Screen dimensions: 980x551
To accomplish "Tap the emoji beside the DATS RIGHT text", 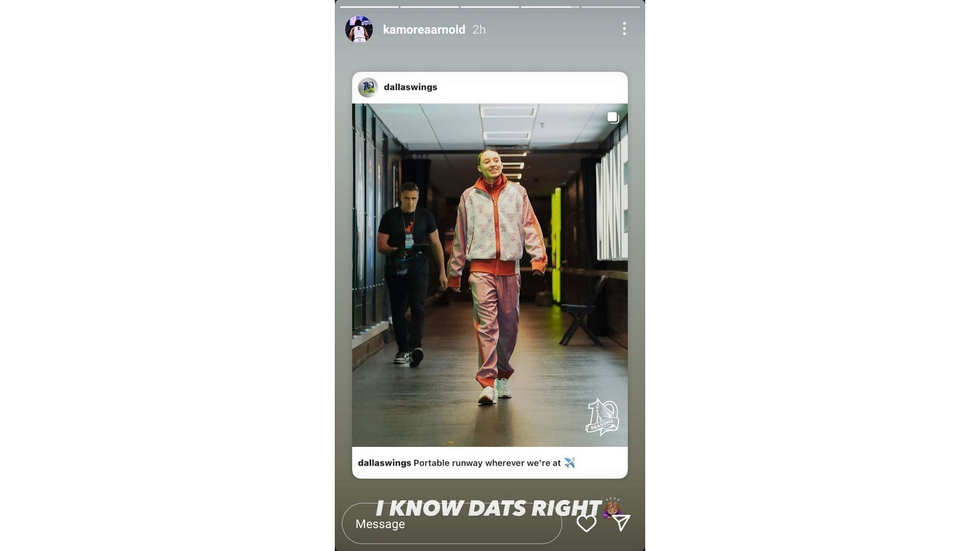I will click(x=612, y=508).
